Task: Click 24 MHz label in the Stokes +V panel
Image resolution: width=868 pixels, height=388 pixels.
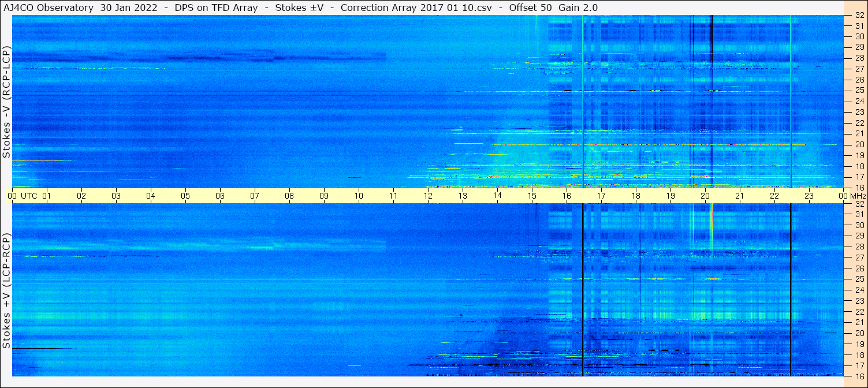Action: [859, 290]
